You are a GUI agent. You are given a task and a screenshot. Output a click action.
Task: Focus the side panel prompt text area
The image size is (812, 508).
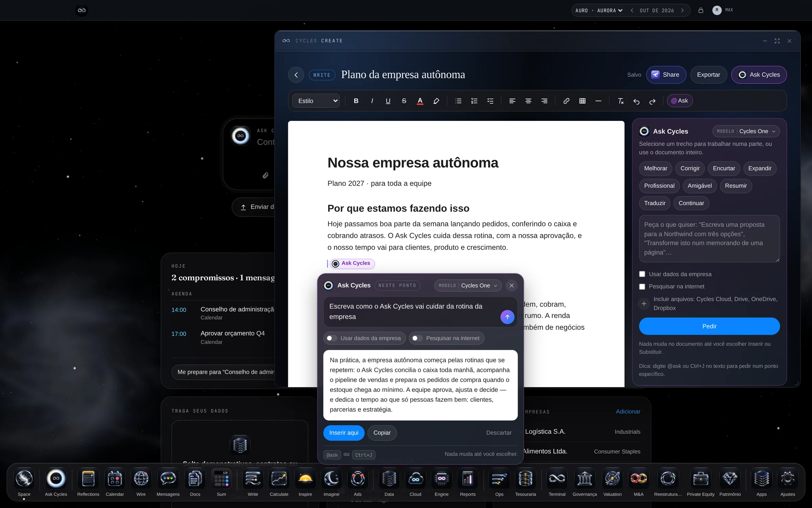point(709,239)
